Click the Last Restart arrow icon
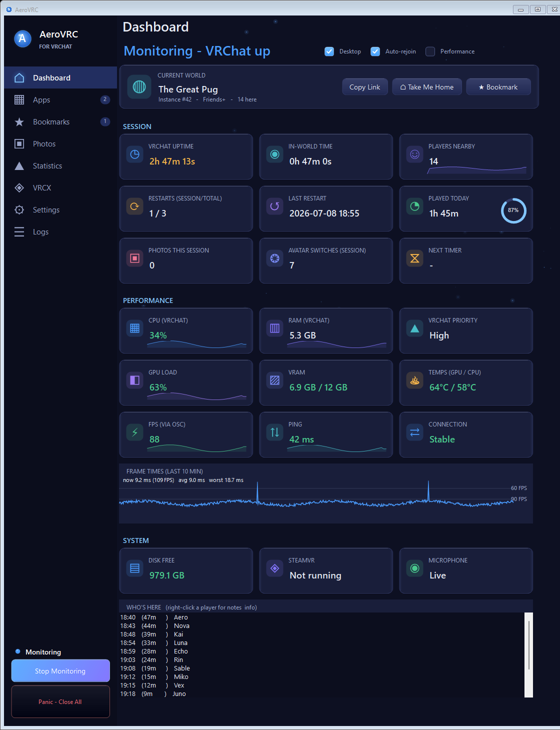Viewport: 560px width, 730px height. pos(275,206)
